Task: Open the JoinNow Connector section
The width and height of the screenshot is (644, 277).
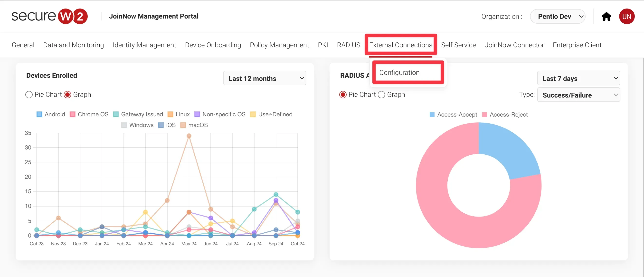Action: (514, 45)
